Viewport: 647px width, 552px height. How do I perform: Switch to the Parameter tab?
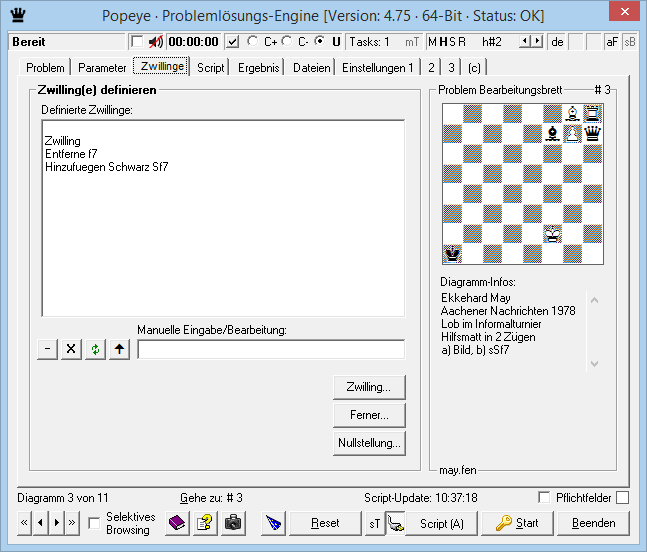(x=102, y=68)
